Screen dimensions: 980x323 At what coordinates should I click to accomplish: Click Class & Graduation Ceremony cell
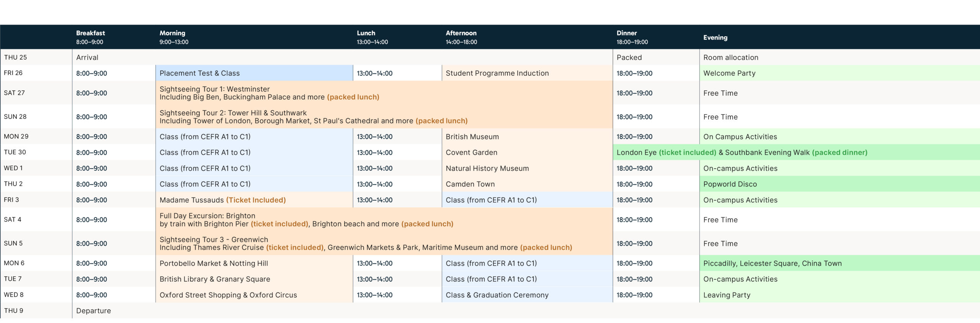497,295
